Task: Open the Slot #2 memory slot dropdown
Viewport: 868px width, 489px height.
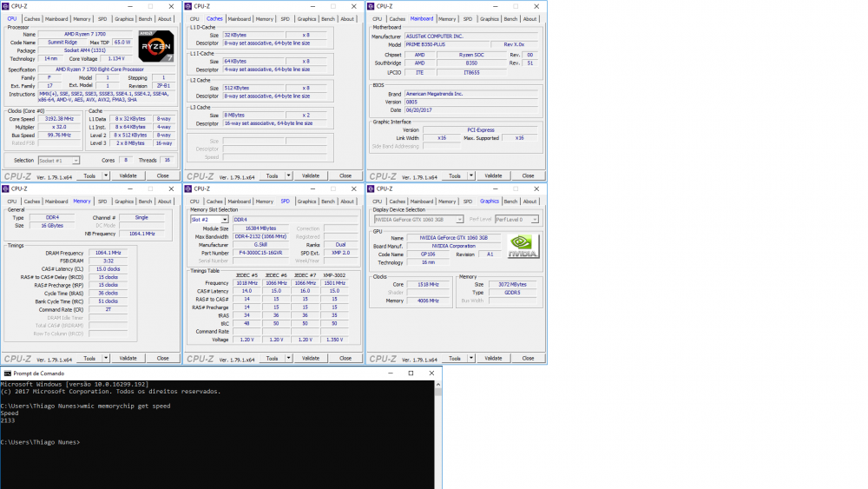Action: click(x=209, y=220)
